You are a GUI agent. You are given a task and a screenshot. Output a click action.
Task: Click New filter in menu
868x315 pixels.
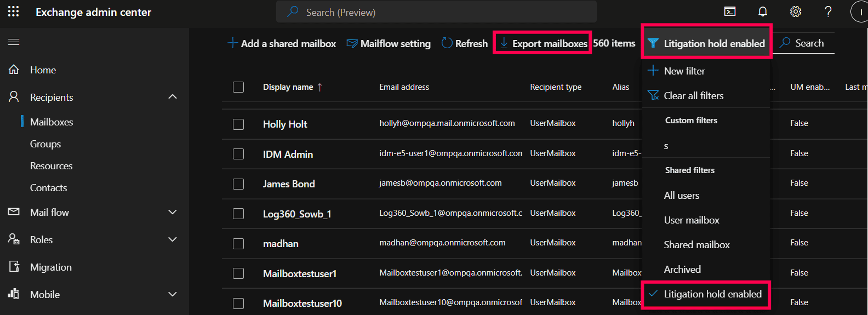click(684, 71)
